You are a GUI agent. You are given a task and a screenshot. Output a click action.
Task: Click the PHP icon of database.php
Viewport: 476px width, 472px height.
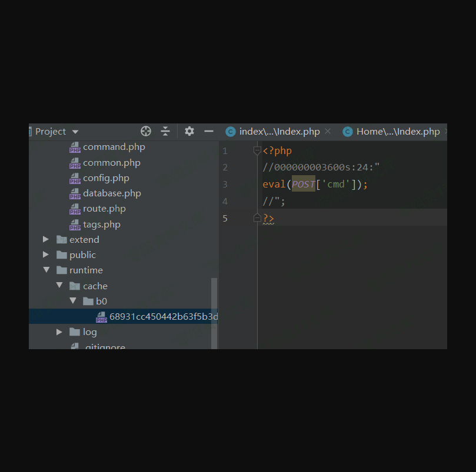pos(75,194)
